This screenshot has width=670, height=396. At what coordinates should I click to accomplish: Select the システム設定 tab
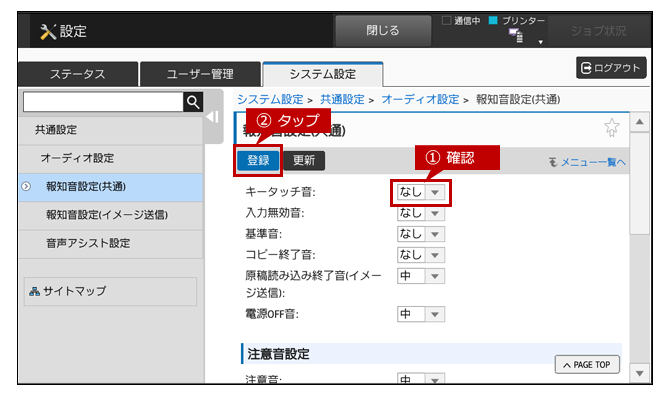[323, 74]
